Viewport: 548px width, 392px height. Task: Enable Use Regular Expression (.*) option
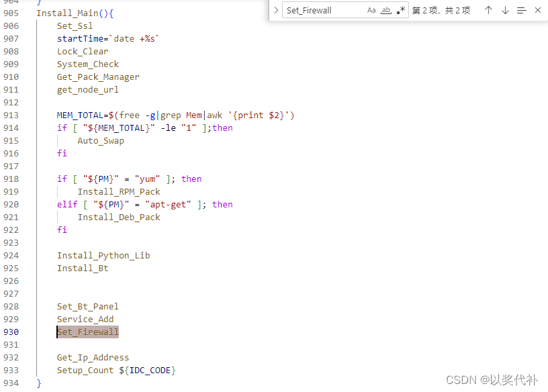(398, 9)
